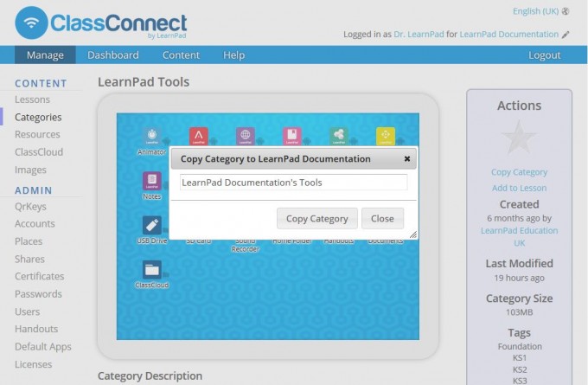Image resolution: width=588 pixels, height=385 pixels.
Task: Open Accounts admin page
Action: click(35, 223)
